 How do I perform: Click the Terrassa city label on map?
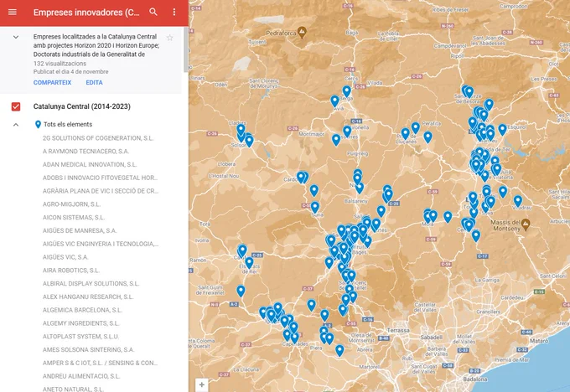398,330
